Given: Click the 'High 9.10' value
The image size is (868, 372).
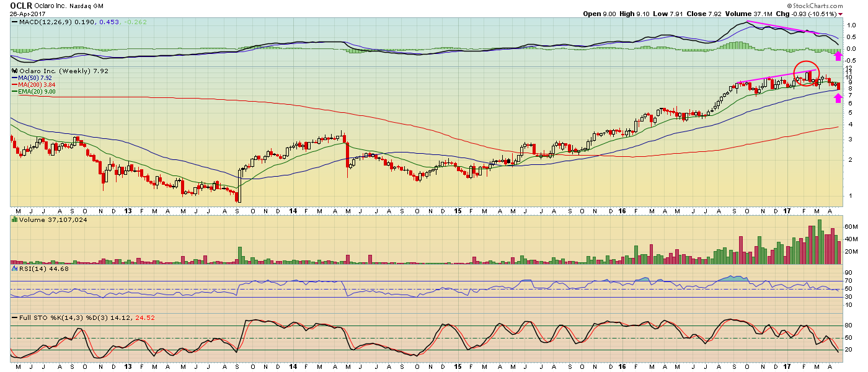Looking at the screenshot, I should pos(633,14).
